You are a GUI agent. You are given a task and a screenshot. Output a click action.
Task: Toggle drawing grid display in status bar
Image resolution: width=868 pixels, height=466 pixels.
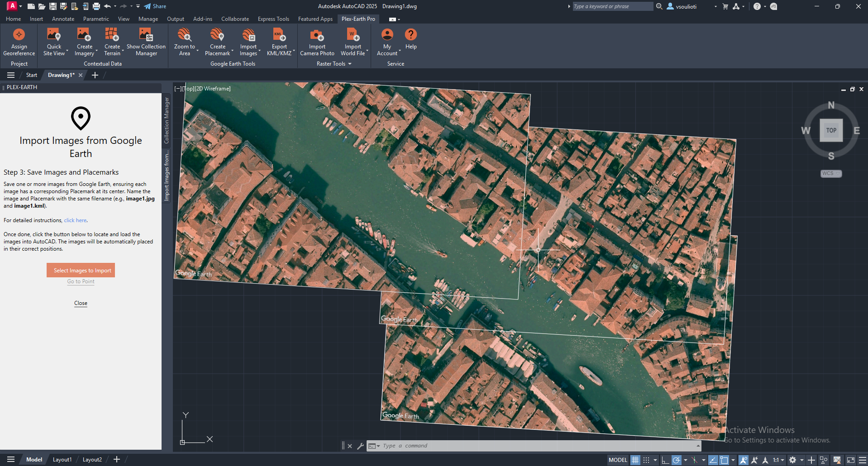point(635,460)
